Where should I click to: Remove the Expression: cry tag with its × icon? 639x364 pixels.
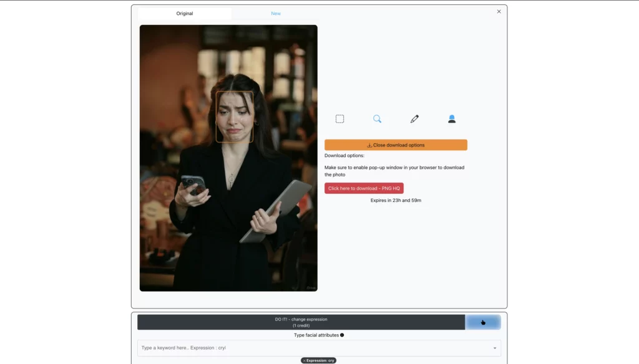(x=305, y=360)
